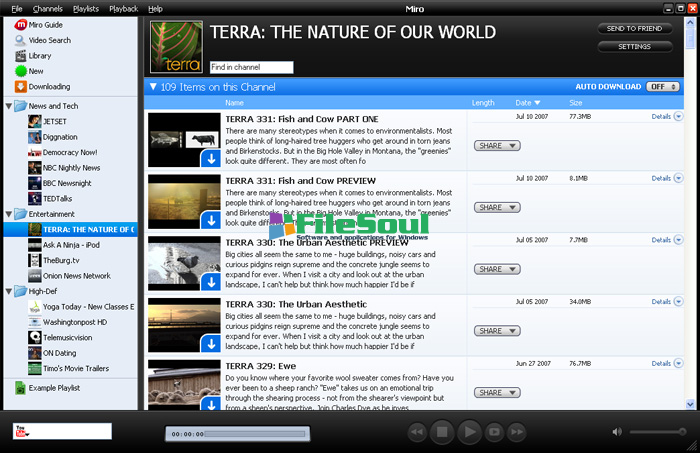700x453 pixels.
Task: Click the Send to Friend button
Action: pyautogui.click(x=635, y=29)
